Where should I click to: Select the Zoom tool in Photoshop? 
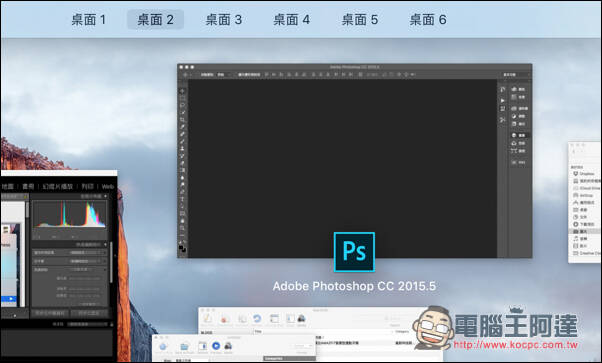[182, 228]
